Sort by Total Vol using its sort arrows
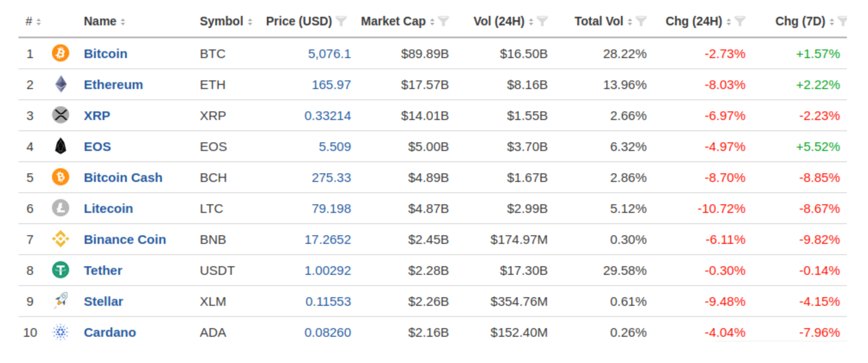Viewport: 868px width, 363px height. pyautogui.click(x=630, y=22)
